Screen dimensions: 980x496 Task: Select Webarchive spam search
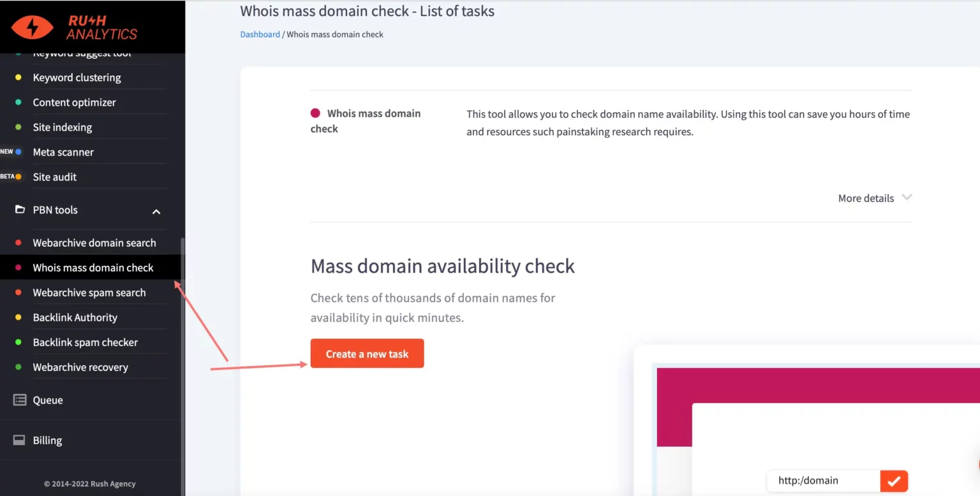pos(89,292)
